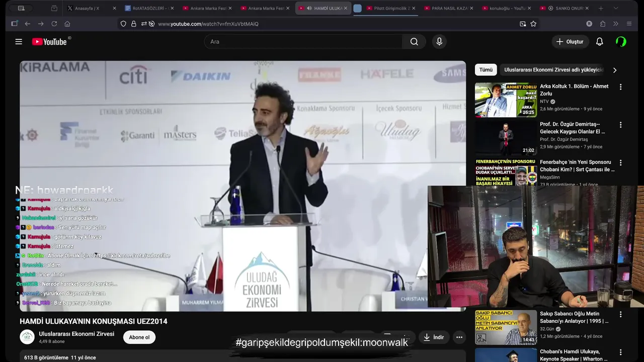Bookmark this page with the star

coord(533,24)
